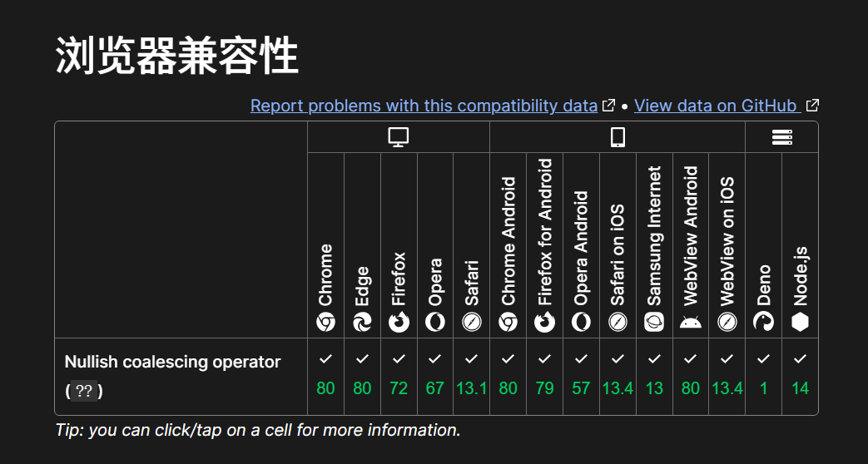Expand the Firefox for Android 79 cell

coord(544,376)
